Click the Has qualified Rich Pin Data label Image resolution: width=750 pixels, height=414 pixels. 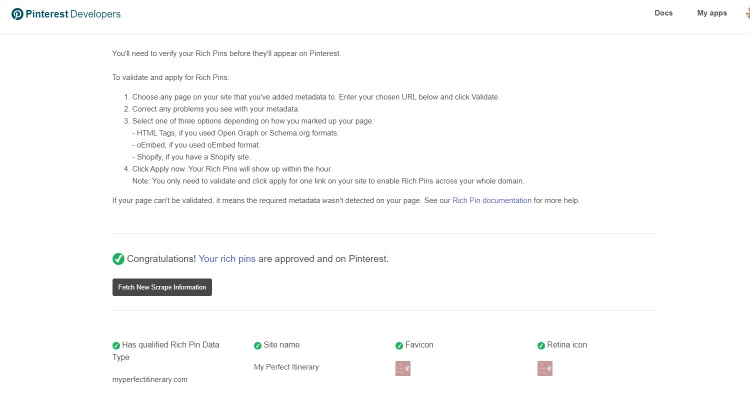point(171,345)
